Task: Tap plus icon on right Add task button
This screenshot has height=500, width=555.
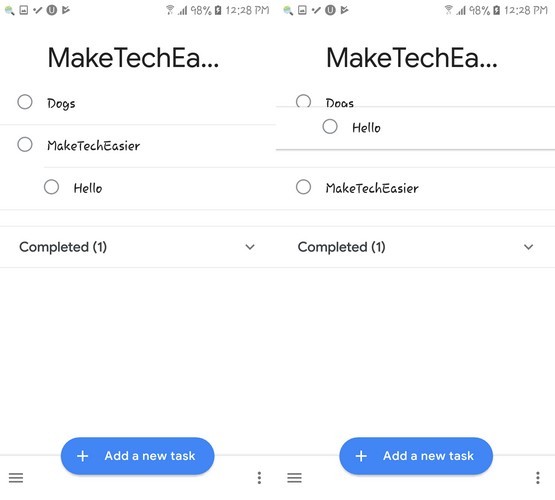Action: [x=361, y=456]
